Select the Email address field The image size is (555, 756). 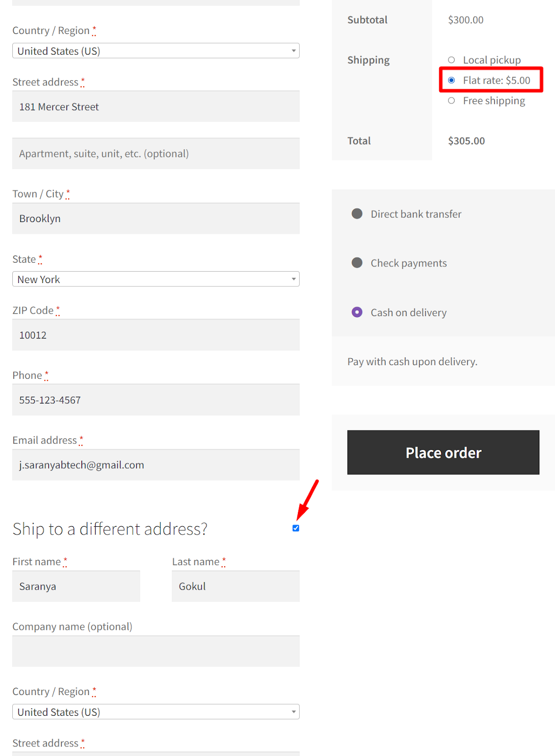click(156, 464)
